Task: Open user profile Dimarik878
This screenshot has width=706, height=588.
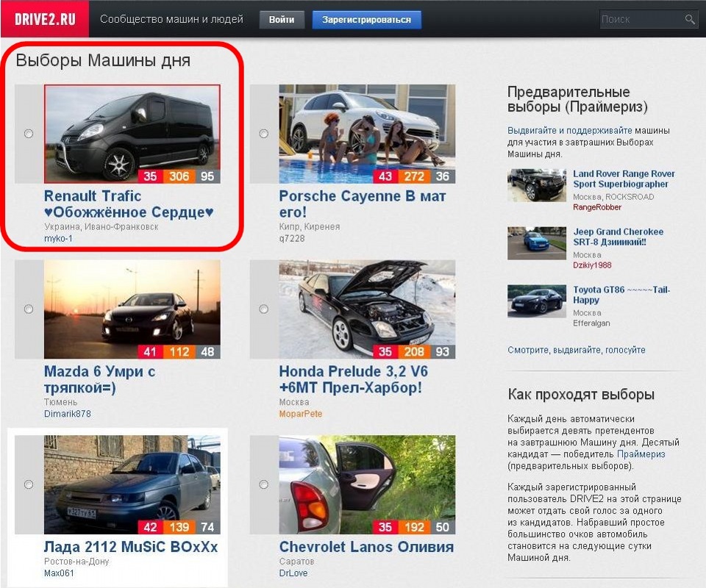Action: pos(68,414)
